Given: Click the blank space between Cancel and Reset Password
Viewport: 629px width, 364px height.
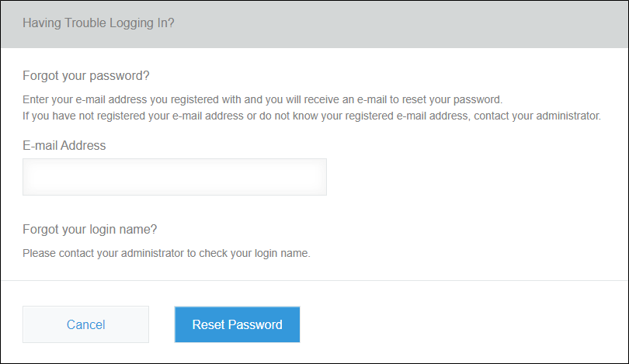Looking at the screenshot, I should [162, 324].
